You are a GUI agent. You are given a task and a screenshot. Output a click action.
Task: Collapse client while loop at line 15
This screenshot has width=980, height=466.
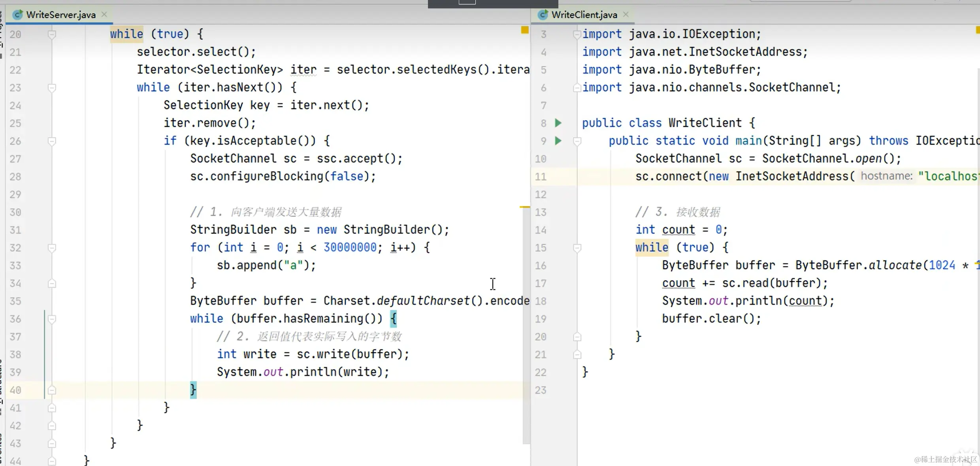(x=577, y=248)
